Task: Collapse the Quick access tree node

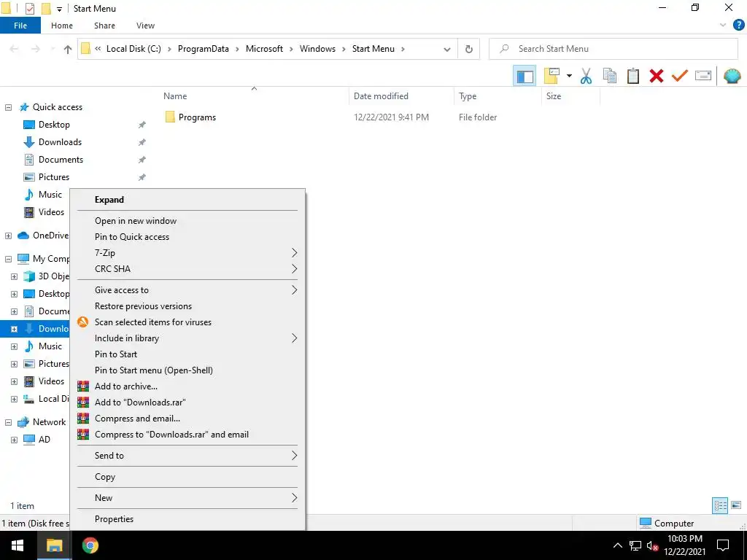Action: [8, 108]
